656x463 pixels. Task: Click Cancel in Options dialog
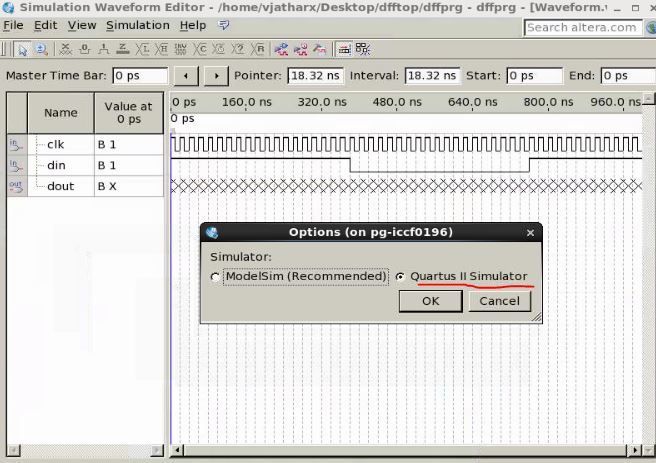(x=500, y=301)
